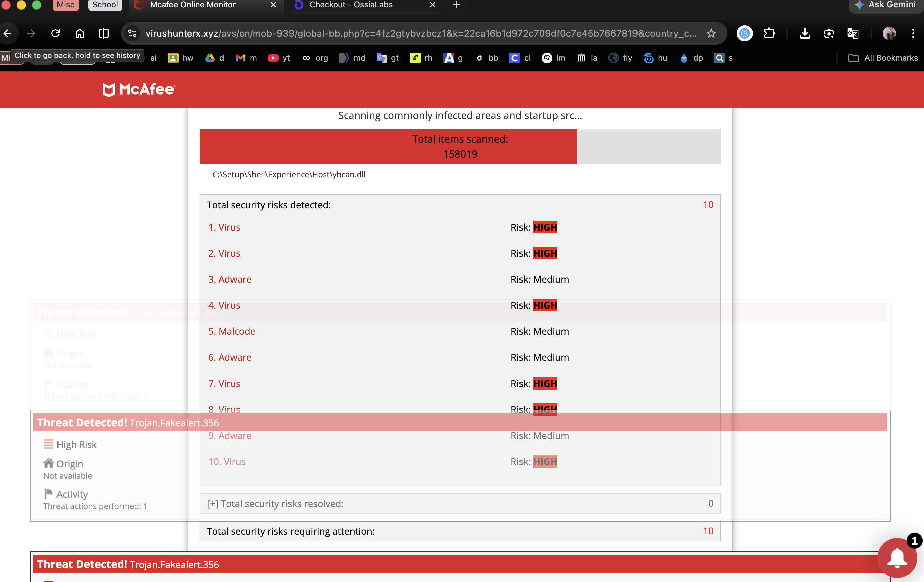This screenshot has width=924, height=582.
Task: Close the Mcafee Online Monitor tab
Action: 273,5
